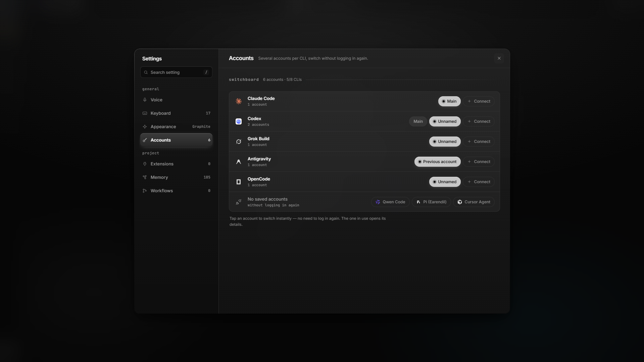
Task: Click '6 accounts · 5/8 CLIs' text
Action: click(x=282, y=80)
